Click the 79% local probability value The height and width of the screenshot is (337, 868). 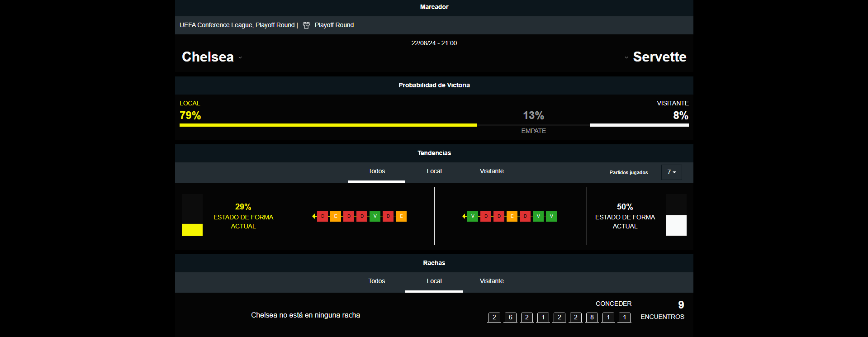pos(190,115)
